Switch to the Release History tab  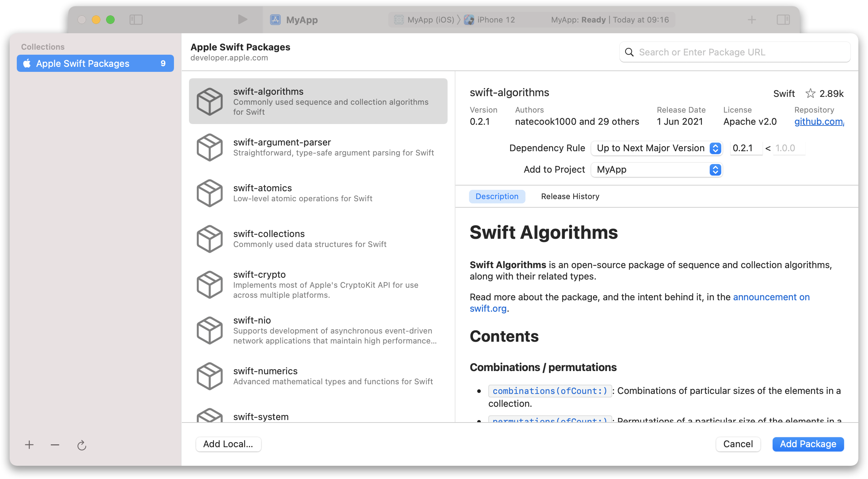(570, 196)
